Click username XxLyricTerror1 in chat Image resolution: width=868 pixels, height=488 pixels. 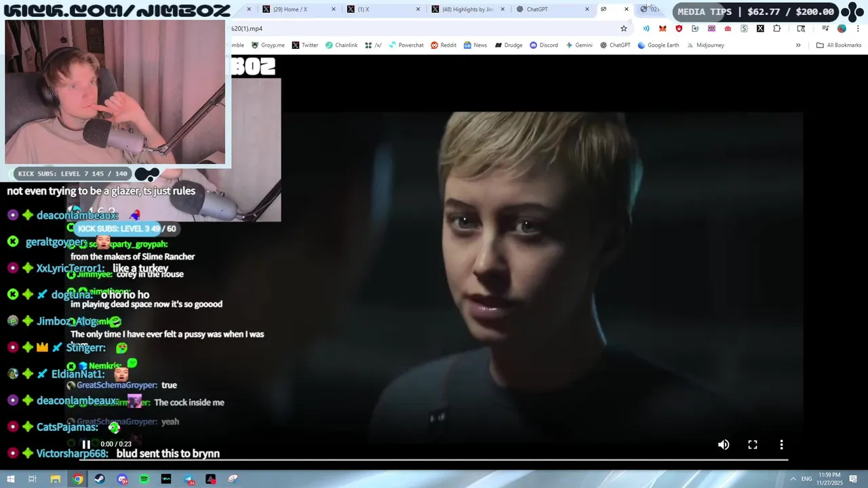click(72, 268)
